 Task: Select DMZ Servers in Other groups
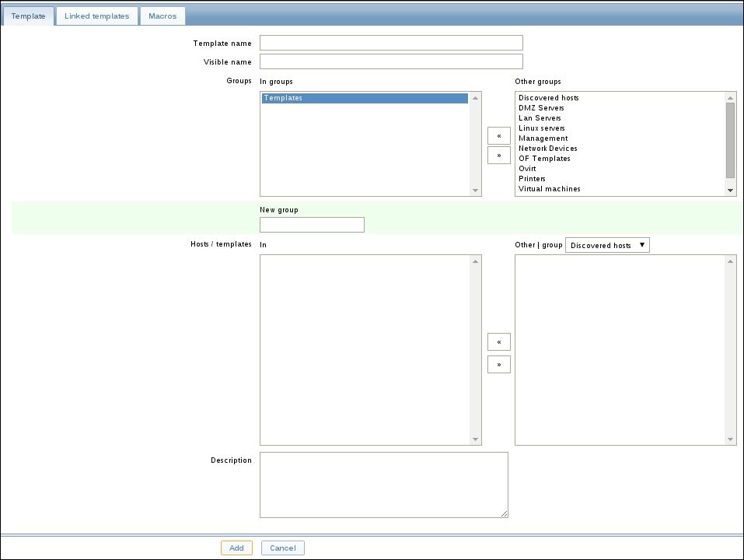(x=542, y=108)
